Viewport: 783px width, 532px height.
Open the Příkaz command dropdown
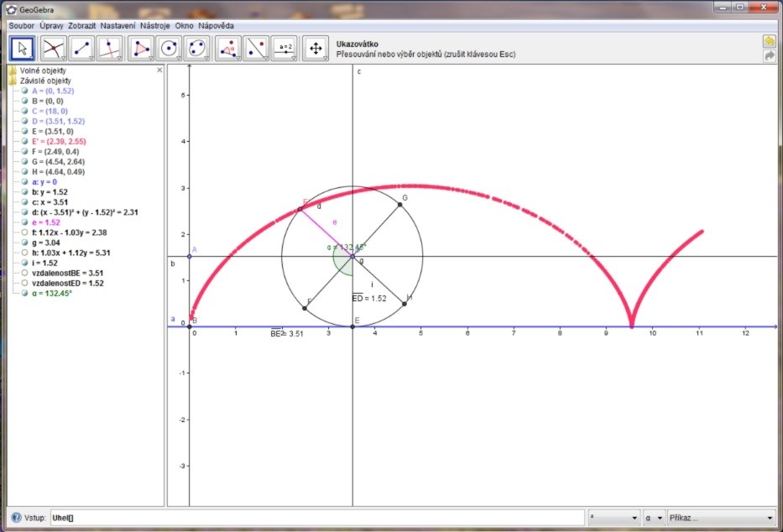[x=722, y=518]
